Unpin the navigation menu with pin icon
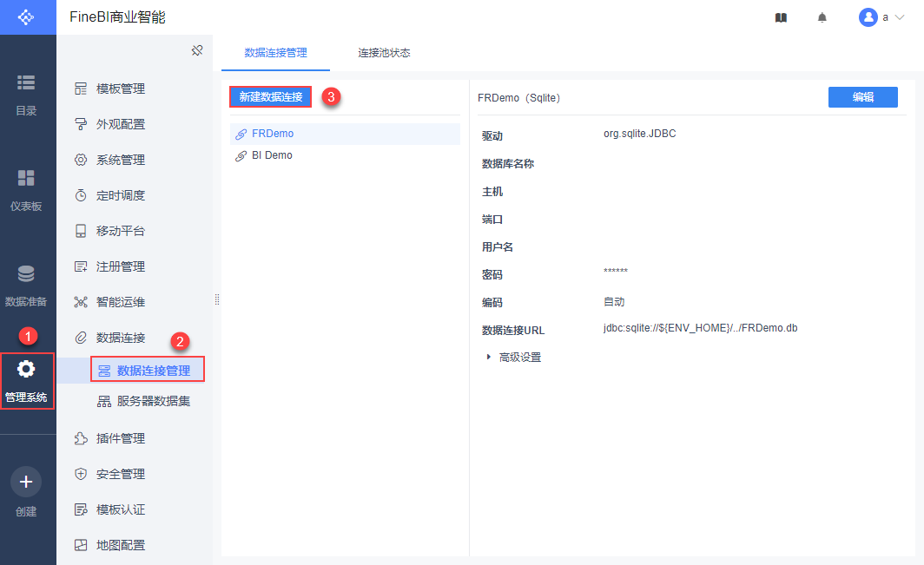 coord(197,50)
